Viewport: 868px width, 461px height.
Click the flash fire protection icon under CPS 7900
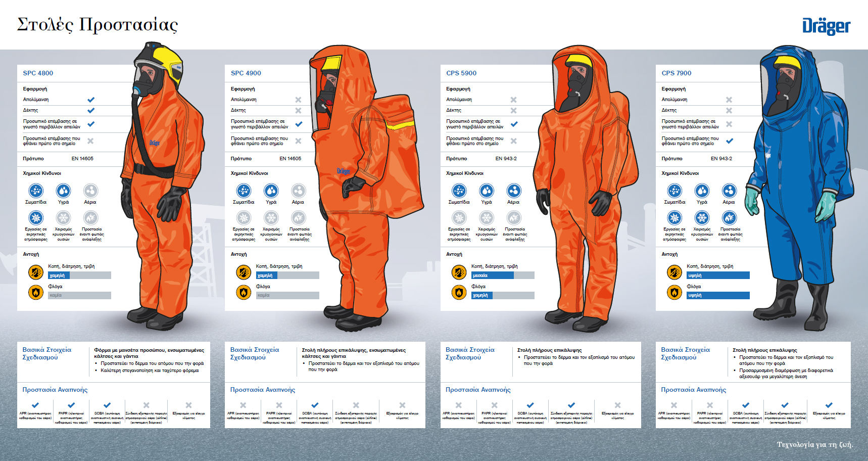pos(729,218)
